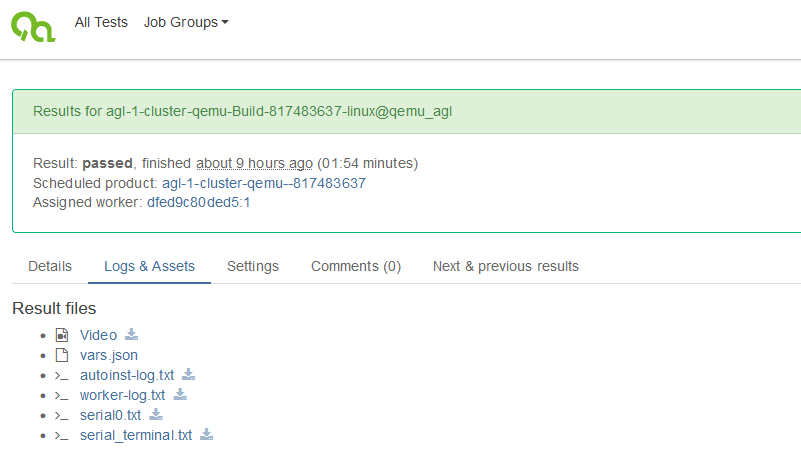
Task: Expand the Job Groups dropdown
Action: coord(186,22)
